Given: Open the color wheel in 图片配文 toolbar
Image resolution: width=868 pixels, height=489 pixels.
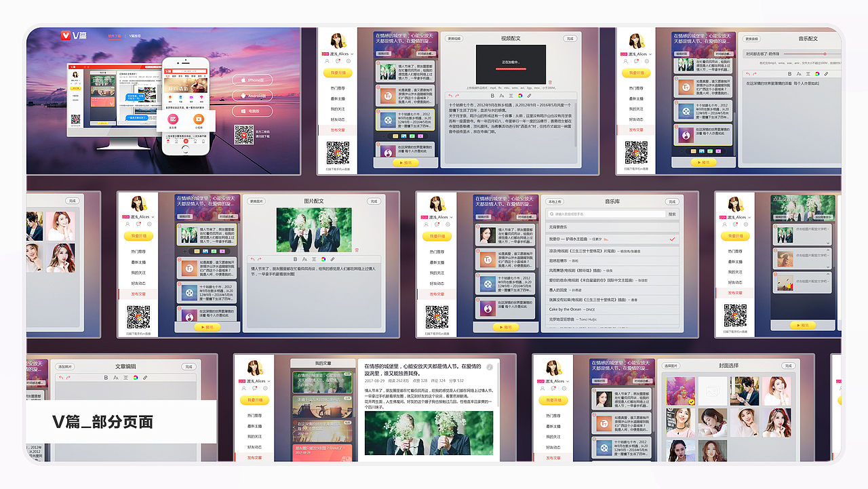Looking at the screenshot, I should tap(323, 259).
